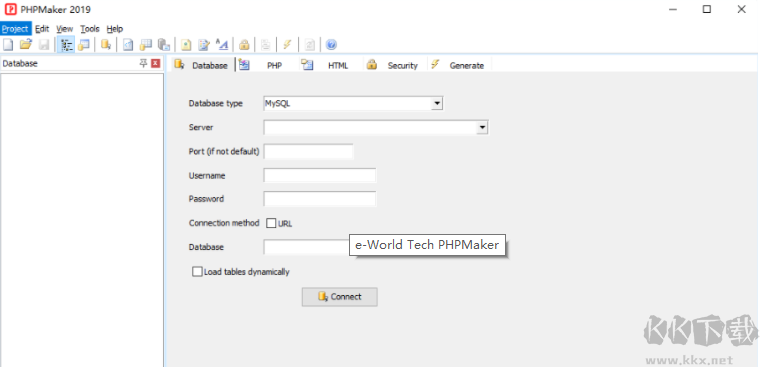
Task: Open the Help menu
Action: coord(115,29)
